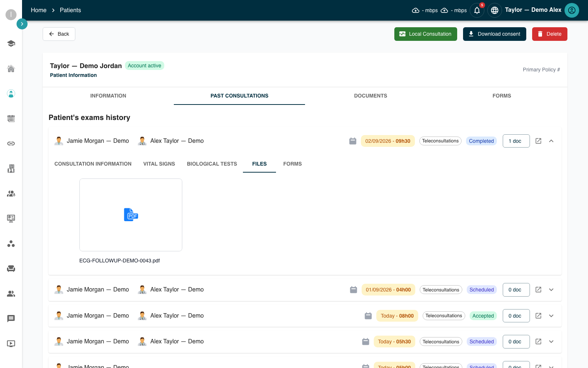Viewport: 588px width, 368px height.
Task: Open the Documents tab
Action: [x=370, y=96]
